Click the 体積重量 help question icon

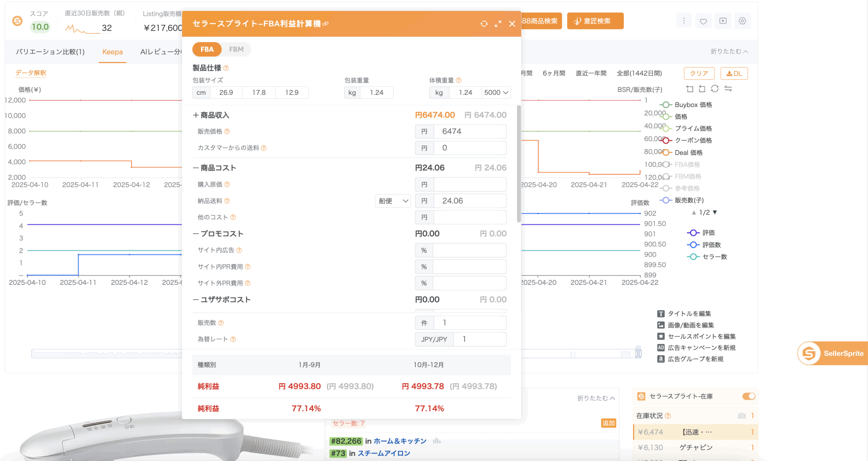(x=458, y=80)
